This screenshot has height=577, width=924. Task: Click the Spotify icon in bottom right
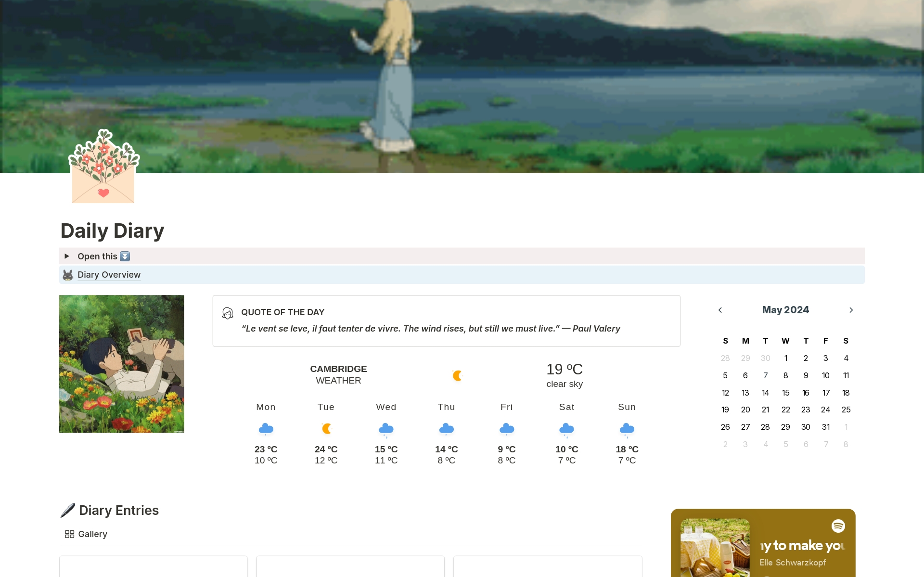click(840, 525)
